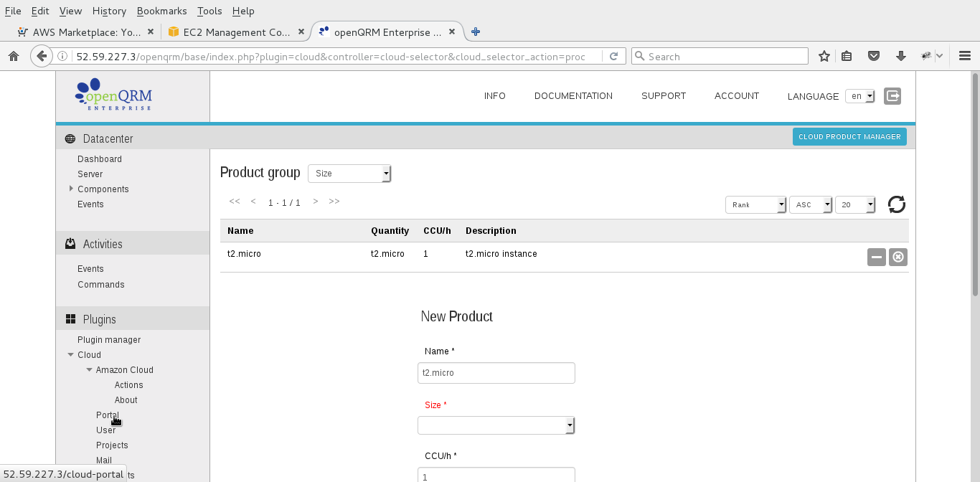Viewport: 980px width, 482px height.
Task: Jump to last page of products
Action: click(334, 202)
